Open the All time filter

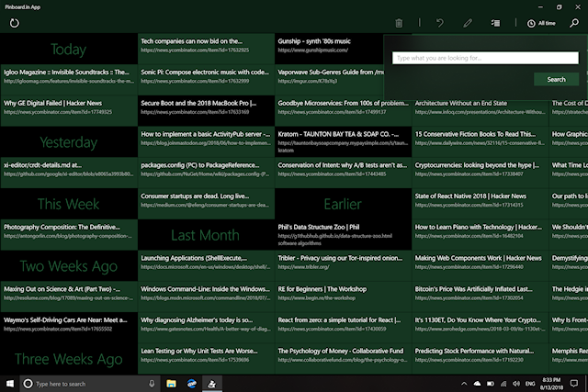[x=541, y=23]
